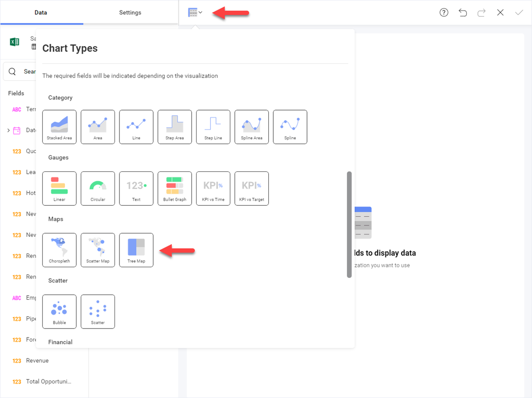Undo the last action
This screenshot has height=398, width=532.
coord(463,13)
